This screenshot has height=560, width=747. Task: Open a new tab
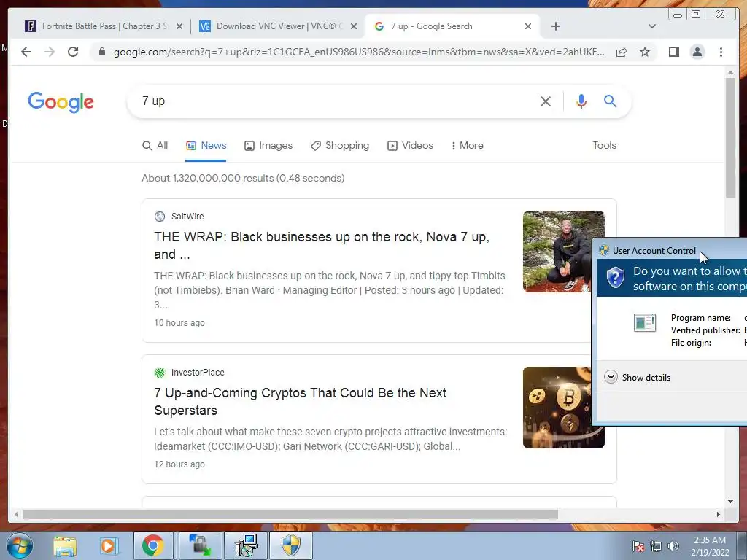tap(555, 26)
